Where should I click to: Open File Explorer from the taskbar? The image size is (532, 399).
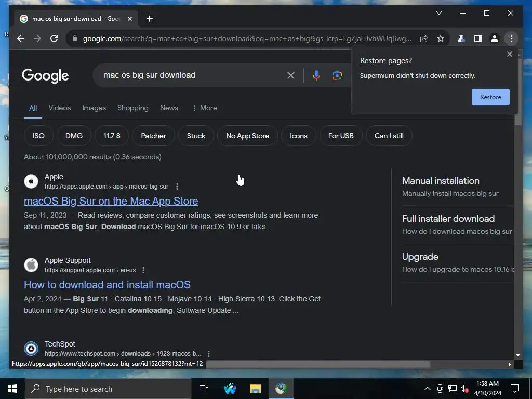tap(256, 389)
